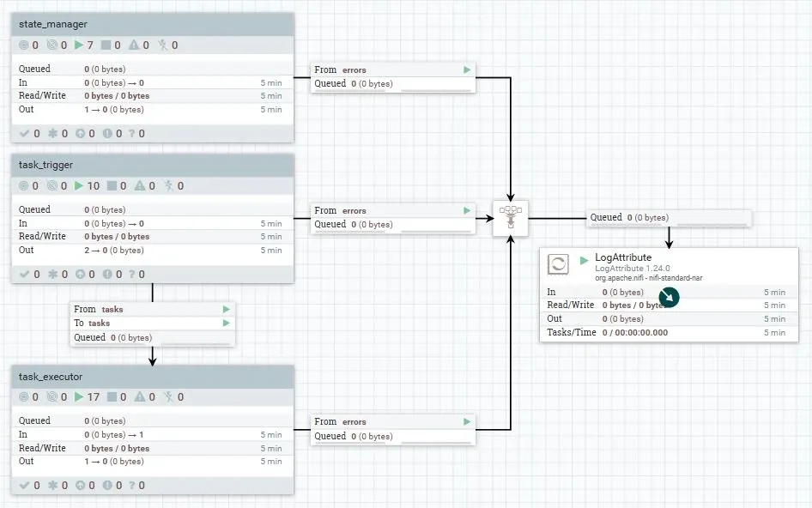Click the sync failure question icon in state_manager
Image resolution: width=812 pixels, height=508 pixels.
(x=132, y=134)
